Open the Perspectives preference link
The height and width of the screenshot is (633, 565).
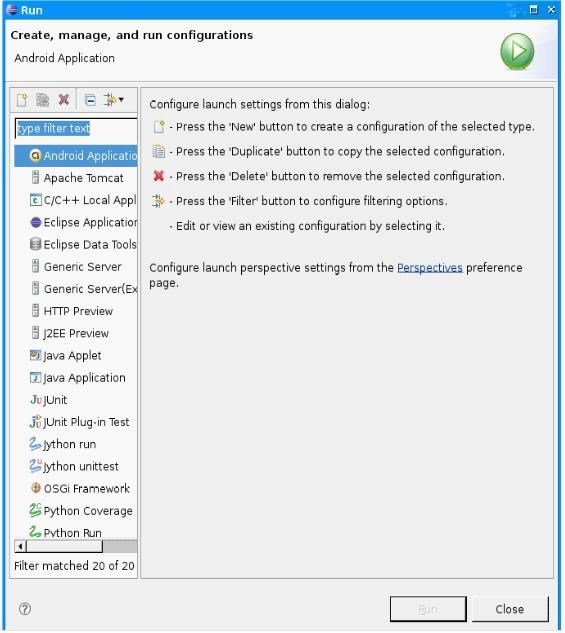(430, 268)
